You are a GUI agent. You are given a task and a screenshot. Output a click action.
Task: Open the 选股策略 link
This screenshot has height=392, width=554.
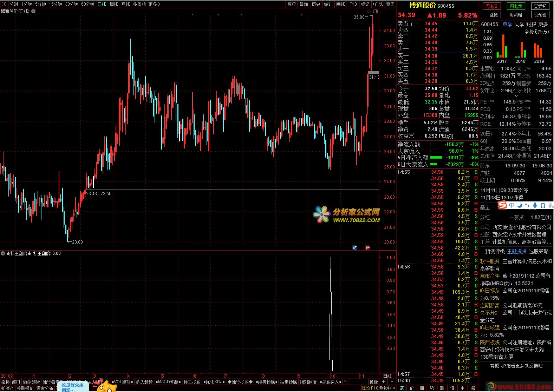point(539,252)
